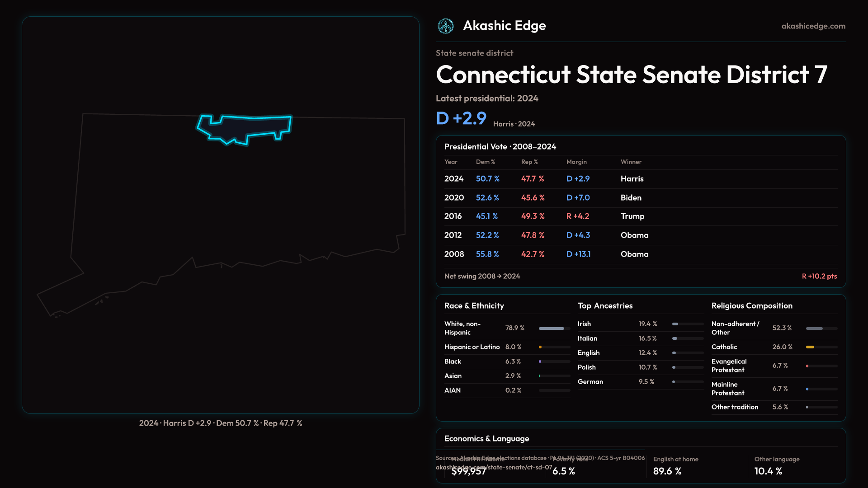This screenshot has width=868, height=488.
Task: Click the Akashic Edge logo icon
Action: [x=446, y=26]
